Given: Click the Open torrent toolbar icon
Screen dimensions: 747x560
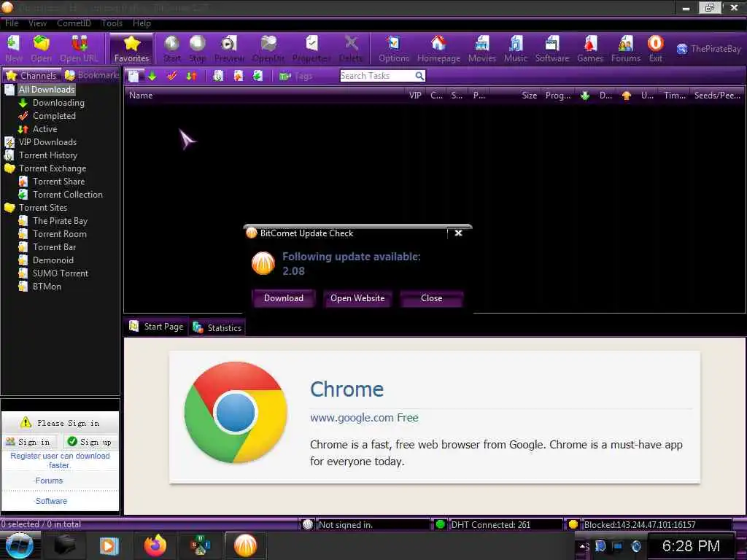Looking at the screenshot, I should (41, 49).
